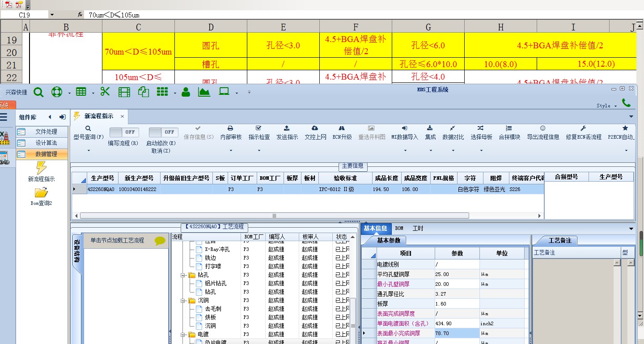Click the yellow speech bubble icon
This screenshot has width=644, height=344.
(x=160, y=241)
